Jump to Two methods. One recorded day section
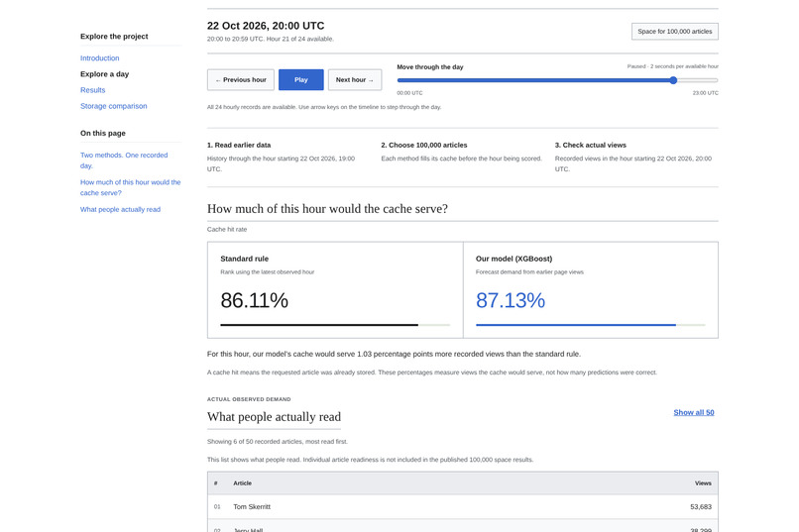Screen dimensions: 799x532 (x=124, y=160)
